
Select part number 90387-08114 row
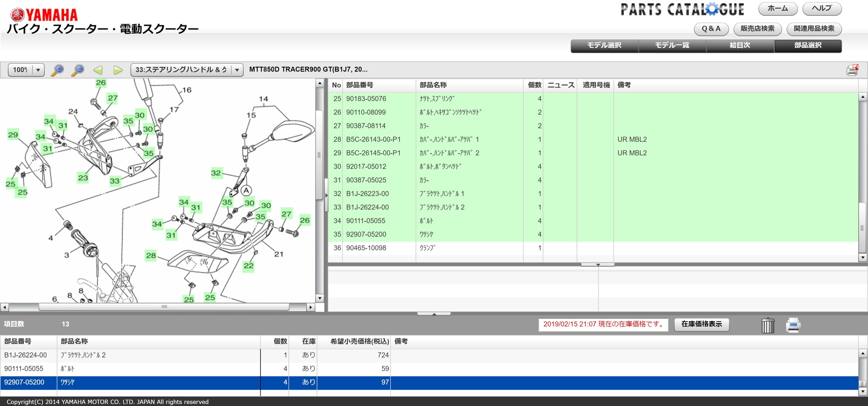point(593,126)
